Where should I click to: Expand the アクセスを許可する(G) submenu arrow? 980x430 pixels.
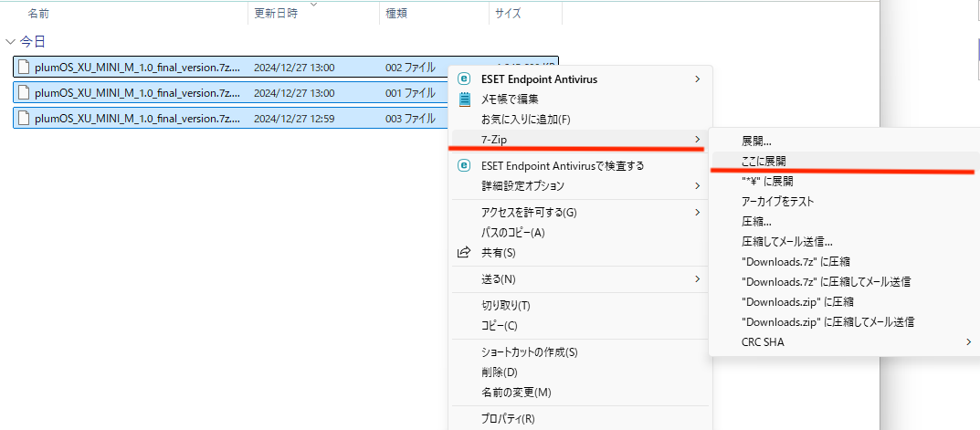tap(697, 213)
